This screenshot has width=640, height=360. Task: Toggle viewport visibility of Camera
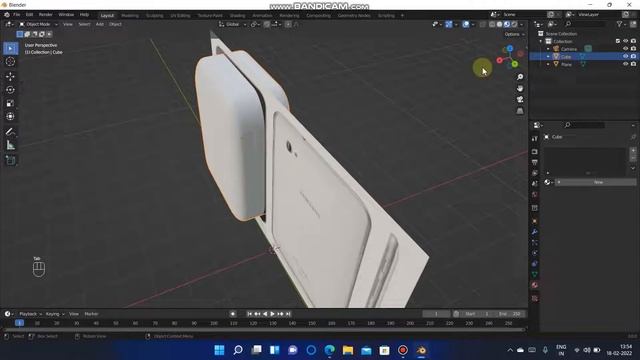click(x=625, y=49)
